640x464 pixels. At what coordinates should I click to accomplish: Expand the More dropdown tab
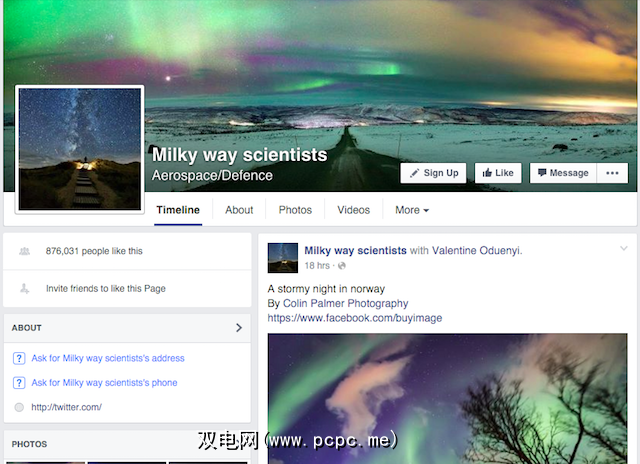pos(412,210)
